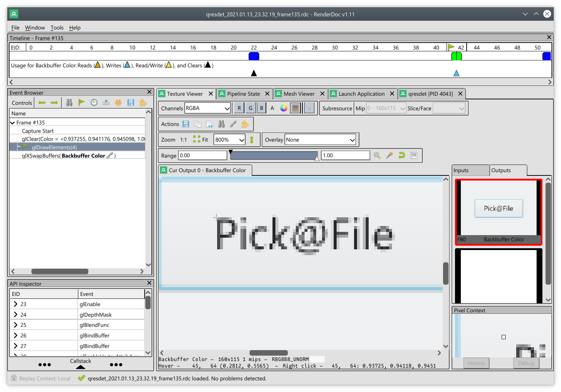Save the current texture with floppy disk icon

click(186, 124)
